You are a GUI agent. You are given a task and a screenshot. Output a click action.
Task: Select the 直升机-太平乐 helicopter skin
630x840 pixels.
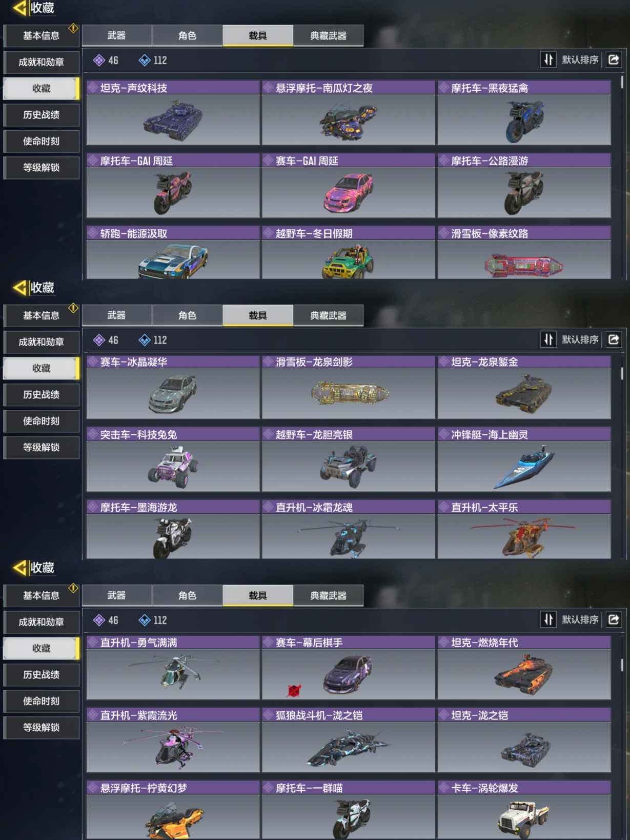coord(524,530)
